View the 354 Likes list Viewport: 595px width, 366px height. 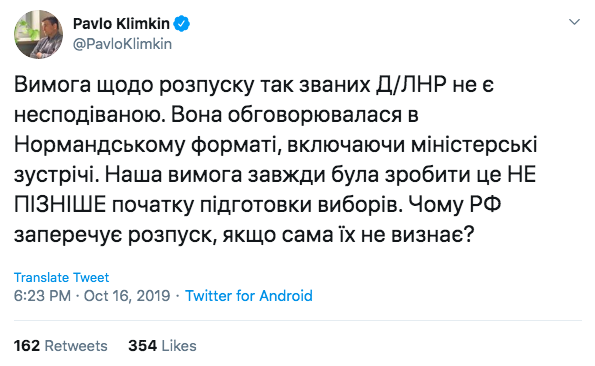162,346
